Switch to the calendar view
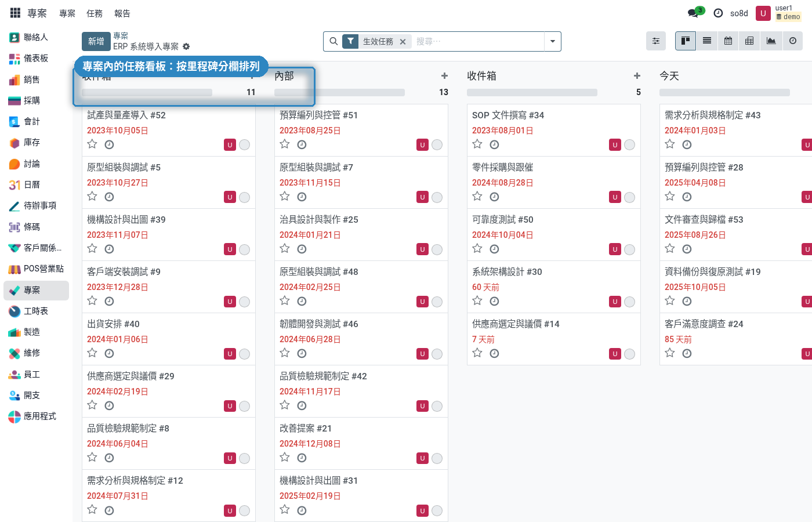 coord(728,41)
